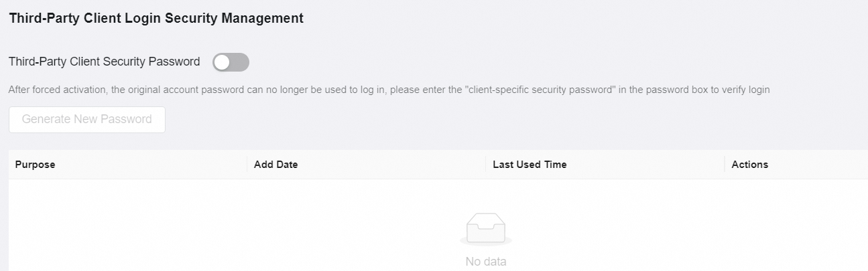
Task: Click divider between Purpose and Add Date
Action: (247, 165)
